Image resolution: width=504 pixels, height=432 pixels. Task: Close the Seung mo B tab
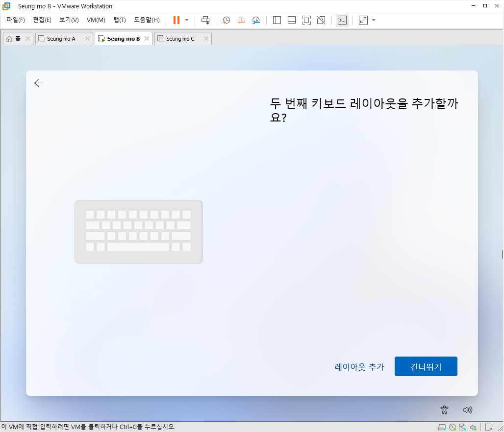pos(147,39)
